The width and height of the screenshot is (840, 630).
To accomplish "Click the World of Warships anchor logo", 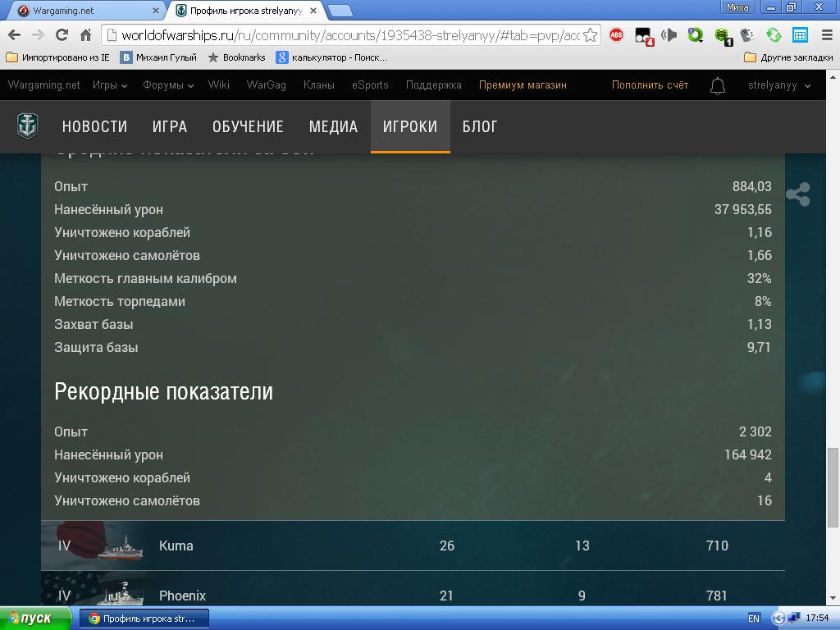I will (x=28, y=126).
